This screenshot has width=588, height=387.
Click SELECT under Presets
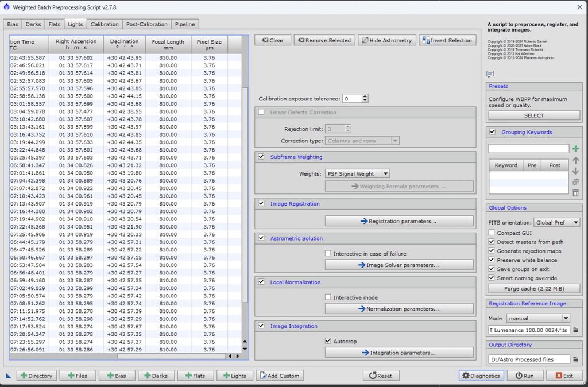pyautogui.click(x=534, y=115)
